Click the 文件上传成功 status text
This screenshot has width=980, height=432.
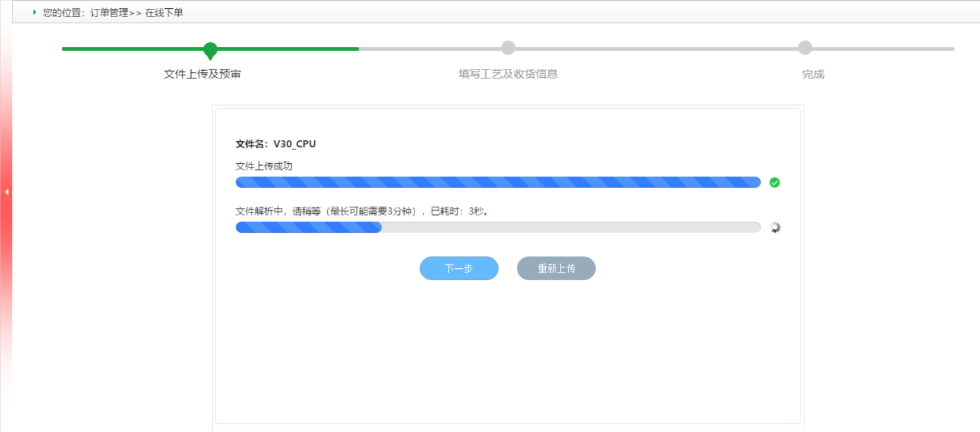pos(264,166)
